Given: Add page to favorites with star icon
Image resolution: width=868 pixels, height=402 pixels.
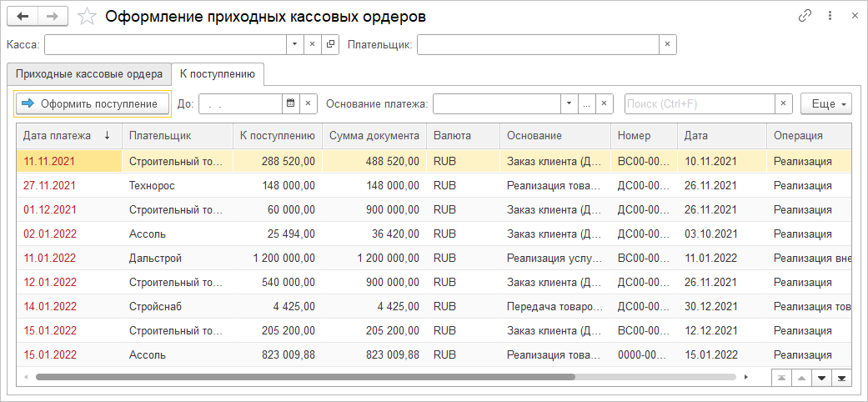Looking at the screenshot, I should (x=87, y=17).
